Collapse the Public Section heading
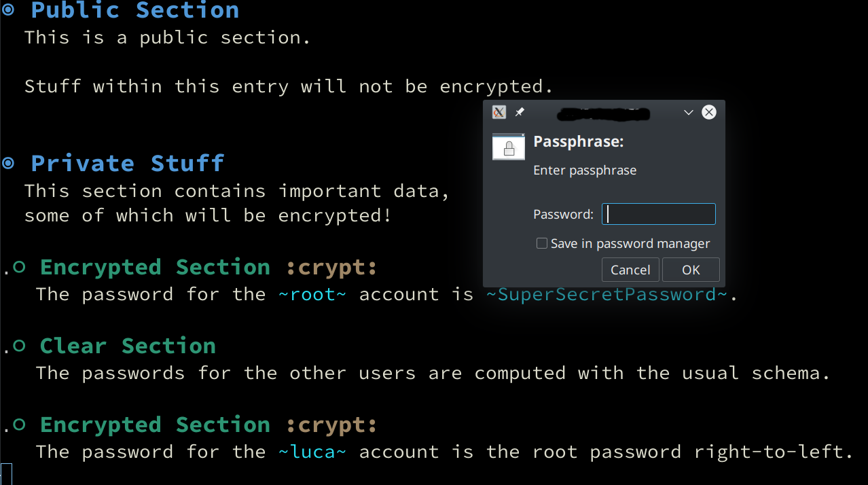Viewport: 868px width, 485px height. (135, 10)
